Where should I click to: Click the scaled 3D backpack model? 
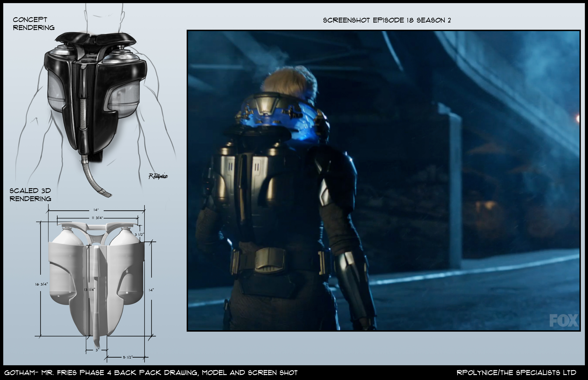click(96, 279)
